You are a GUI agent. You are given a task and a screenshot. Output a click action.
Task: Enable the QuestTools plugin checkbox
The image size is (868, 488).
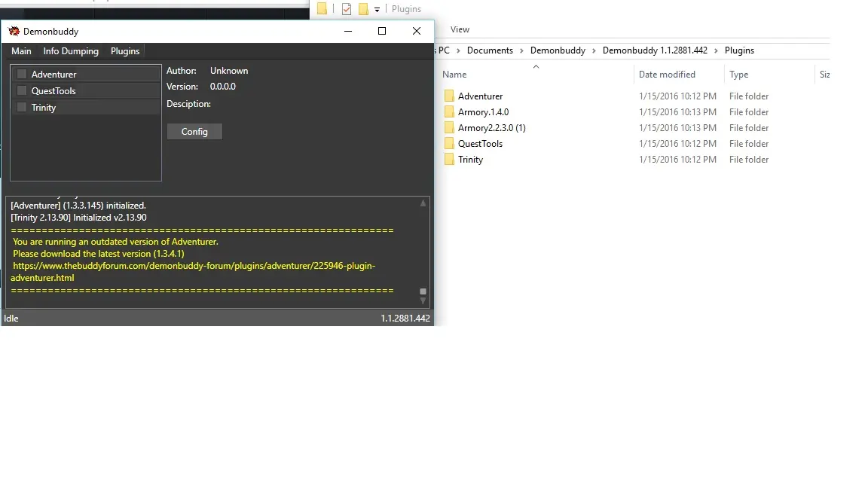pyautogui.click(x=22, y=90)
